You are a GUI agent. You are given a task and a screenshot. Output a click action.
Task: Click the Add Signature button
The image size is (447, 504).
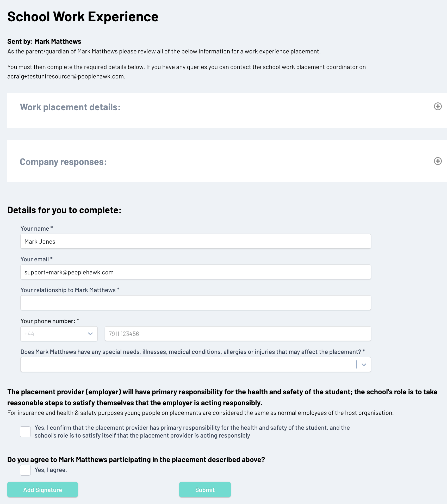click(42, 490)
